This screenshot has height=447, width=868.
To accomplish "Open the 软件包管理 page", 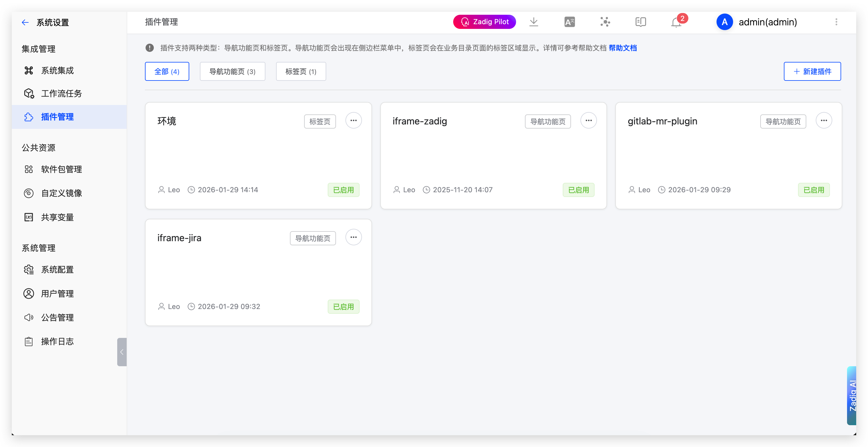I will click(x=61, y=169).
